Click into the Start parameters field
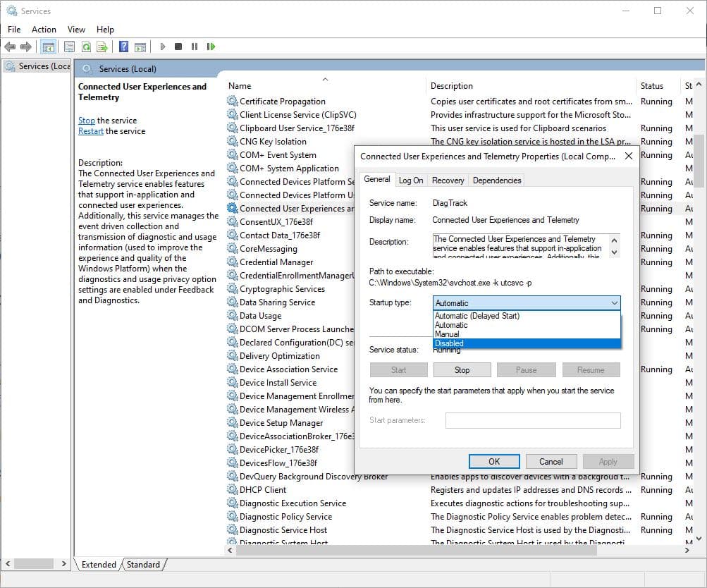 (533, 421)
